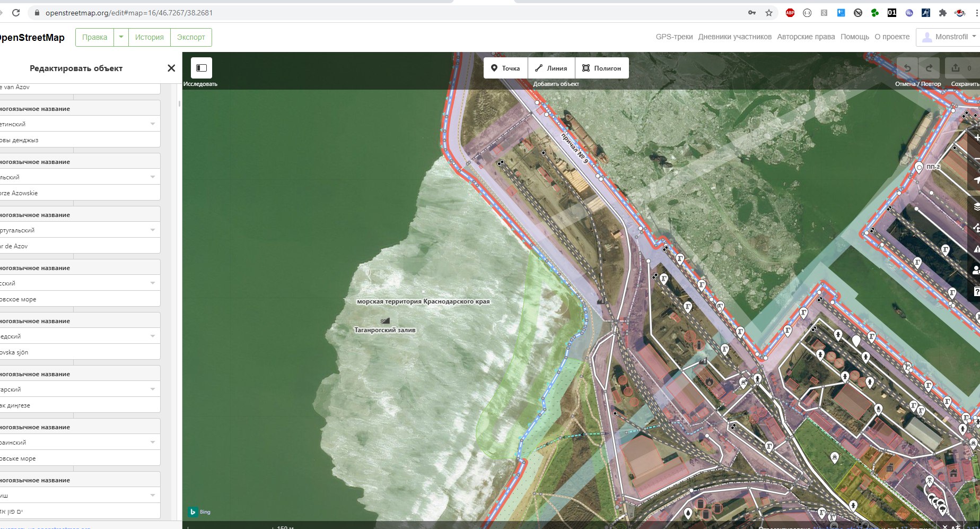This screenshot has height=529, width=980.
Task: Bookmark this page with the star
Action: [x=769, y=13]
